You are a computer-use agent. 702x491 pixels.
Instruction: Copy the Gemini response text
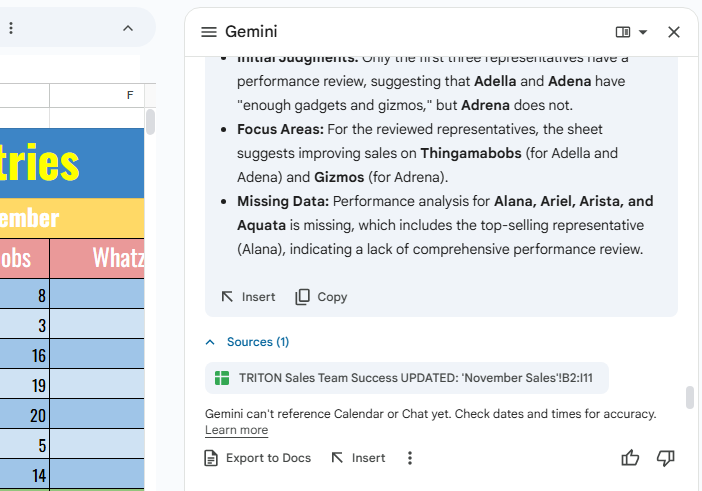point(321,297)
